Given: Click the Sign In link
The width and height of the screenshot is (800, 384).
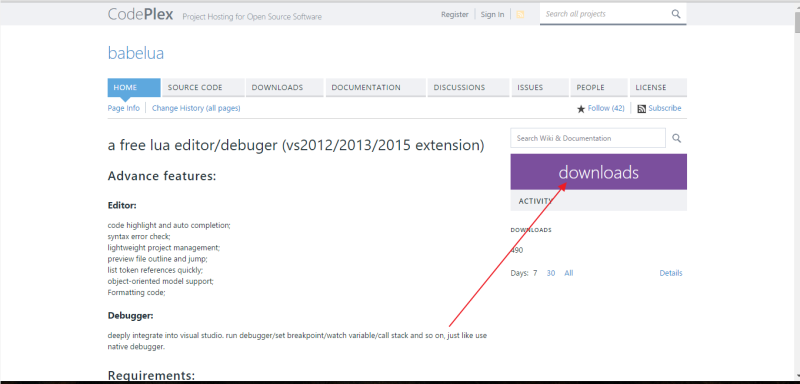Looking at the screenshot, I should pyautogui.click(x=492, y=14).
